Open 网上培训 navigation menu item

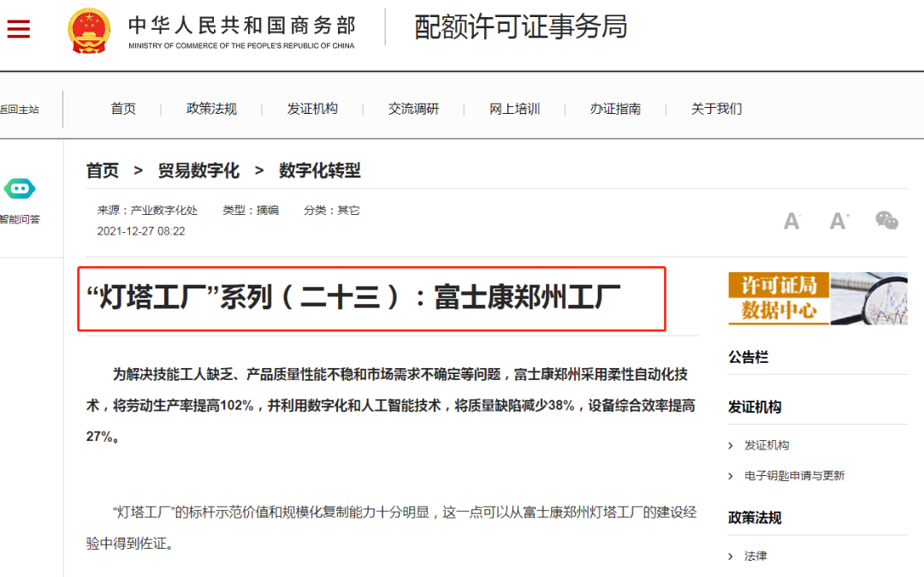point(514,109)
